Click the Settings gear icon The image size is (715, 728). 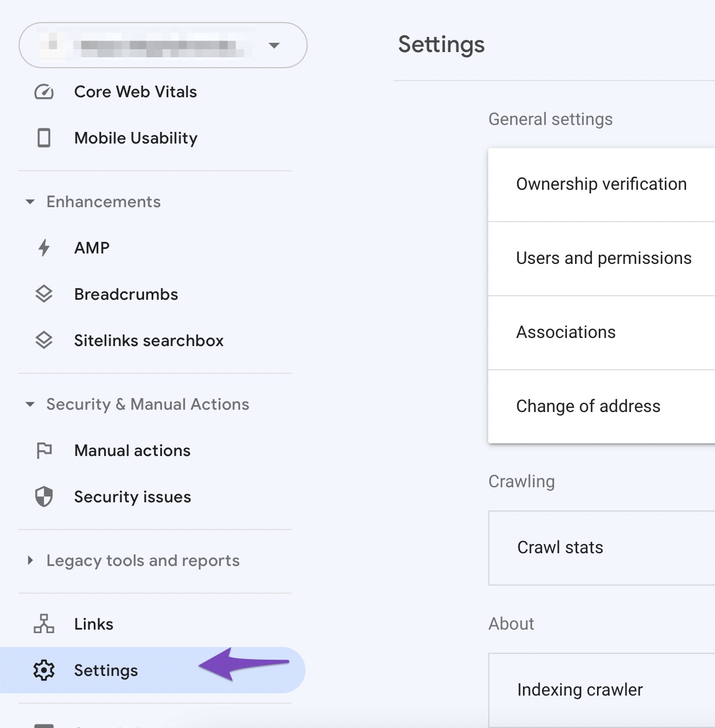[43, 670]
